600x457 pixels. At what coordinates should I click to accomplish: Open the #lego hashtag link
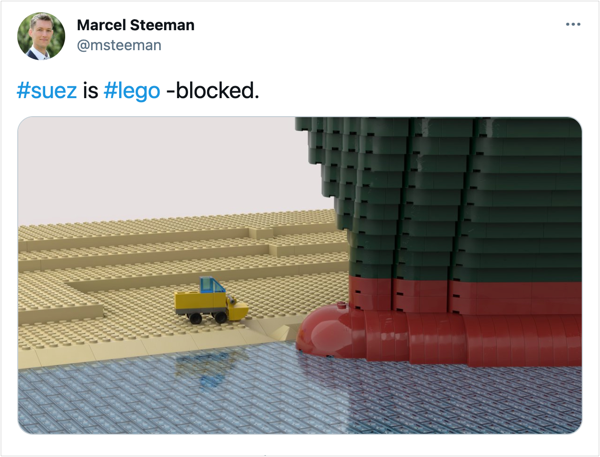(132, 91)
